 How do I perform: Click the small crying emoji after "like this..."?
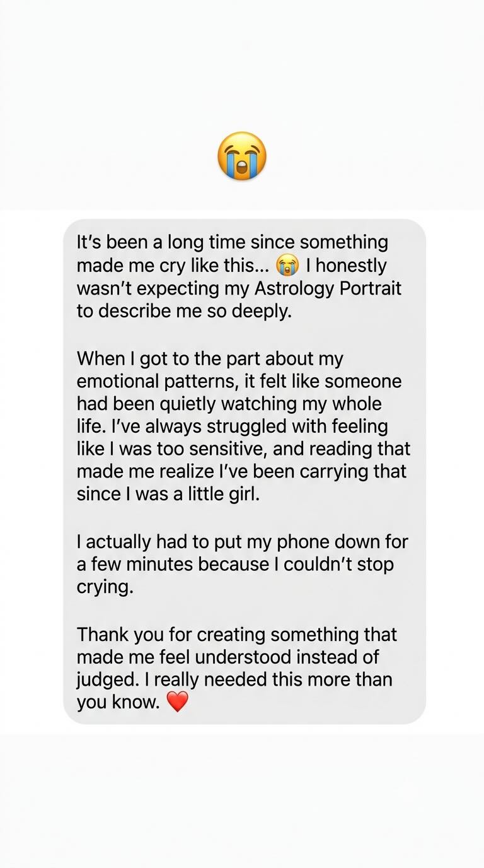tap(287, 266)
